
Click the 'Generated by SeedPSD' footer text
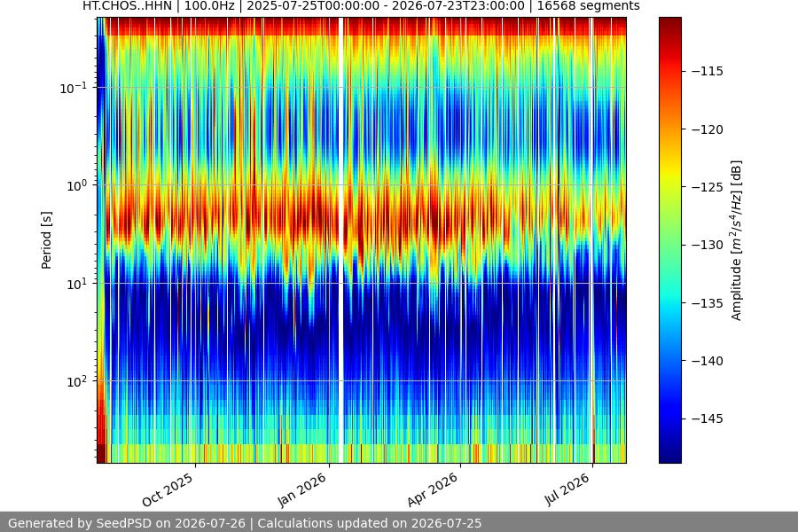coord(245,523)
